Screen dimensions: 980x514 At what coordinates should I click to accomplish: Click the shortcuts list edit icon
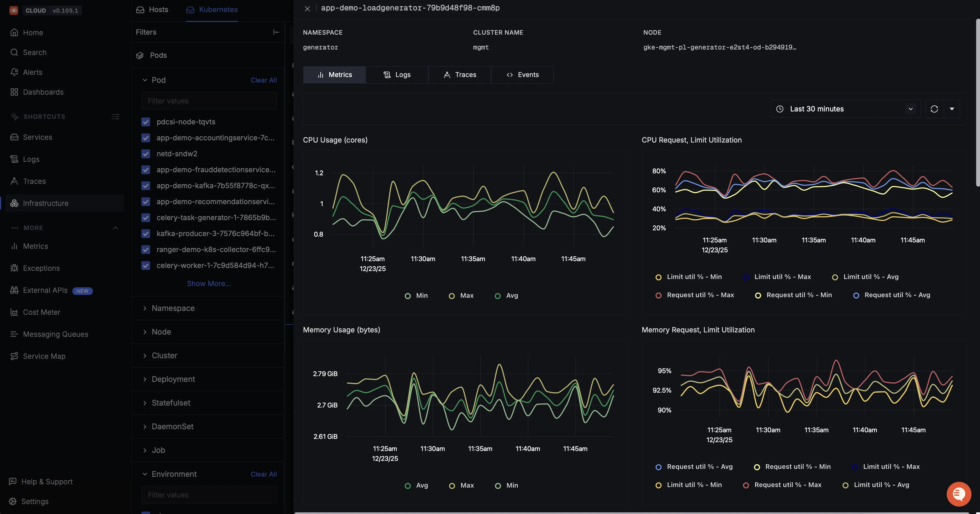(115, 116)
